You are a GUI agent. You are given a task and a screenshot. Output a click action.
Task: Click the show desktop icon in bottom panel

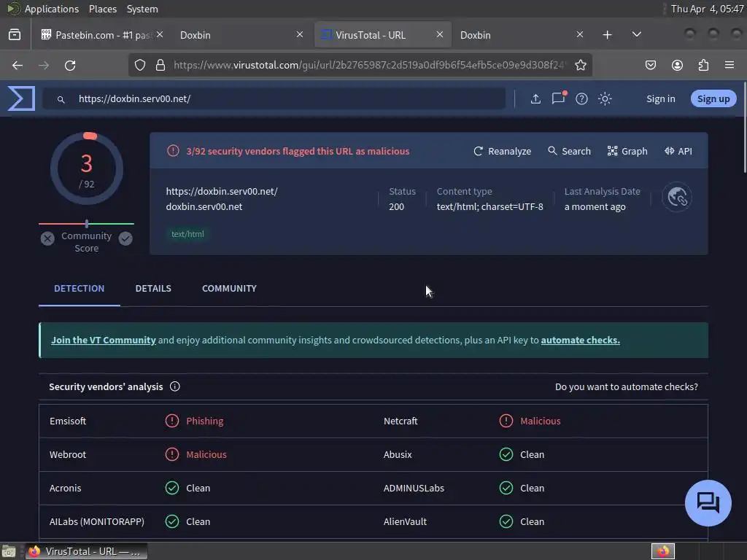(9, 551)
